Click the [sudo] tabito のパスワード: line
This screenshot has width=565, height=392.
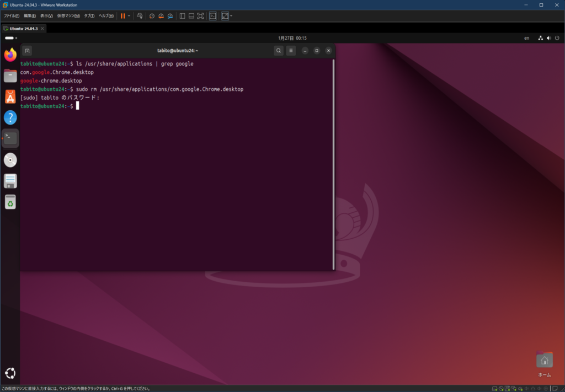point(60,98)
